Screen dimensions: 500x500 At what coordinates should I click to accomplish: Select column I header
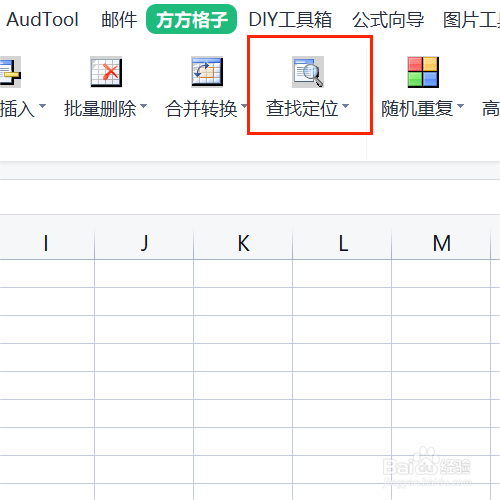pos(47,243)
